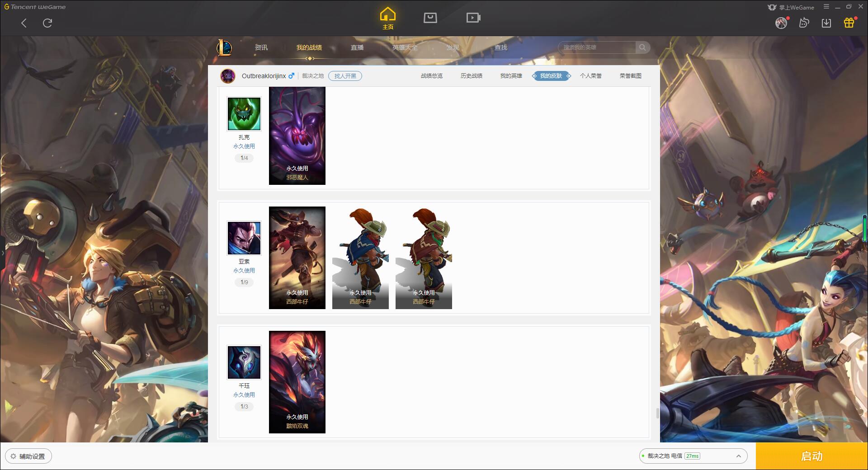Open the 主页 home icon
This screenshot has height=470, width=868.
point(388,18)
